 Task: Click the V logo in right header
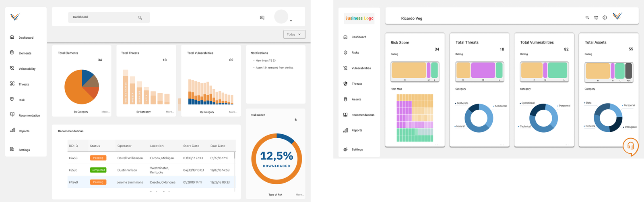617,16
